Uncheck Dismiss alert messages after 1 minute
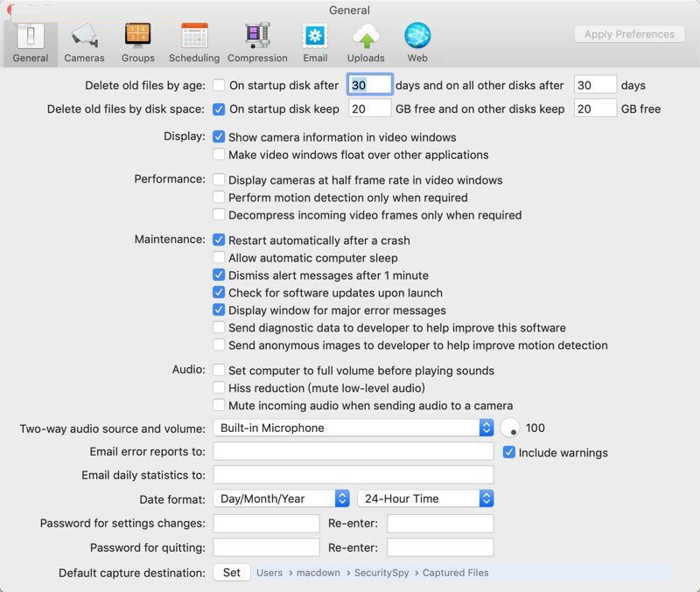This screenshot has width=700, height=592. [219, 275]
